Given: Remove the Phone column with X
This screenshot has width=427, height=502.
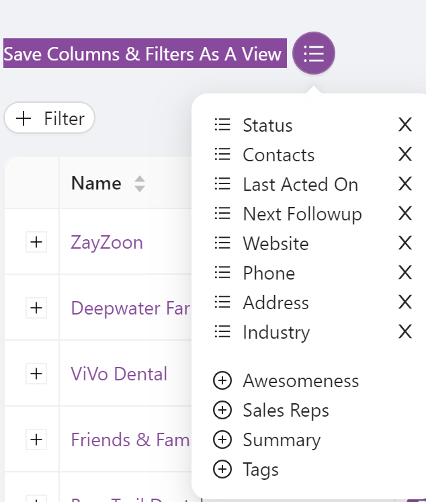Looking at the screenshot, I should (x=405, y=273).
